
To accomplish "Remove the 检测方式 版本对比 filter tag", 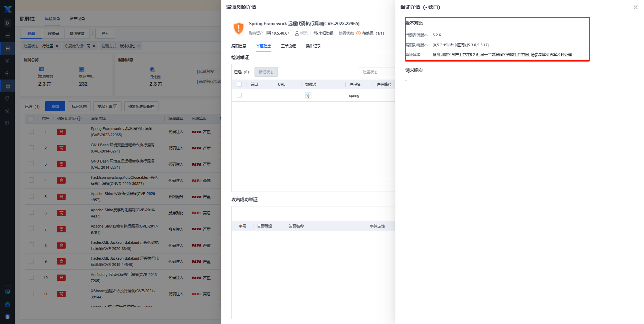I will coord(138,46).
